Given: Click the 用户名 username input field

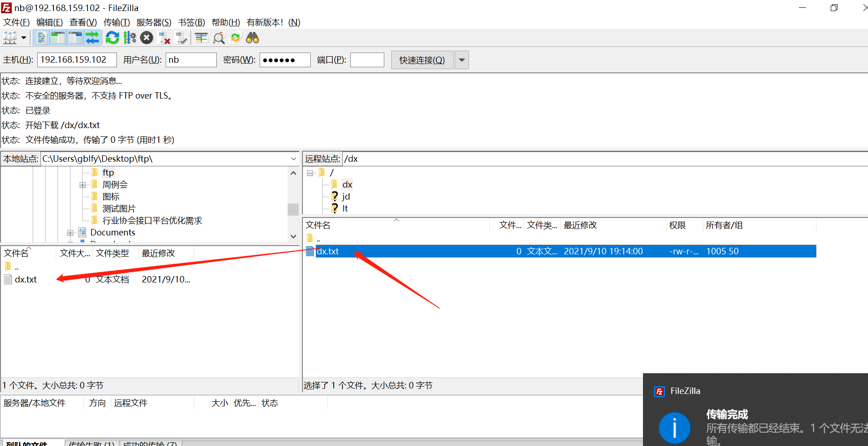Looking at the screenshot, I should pos(191,60).
